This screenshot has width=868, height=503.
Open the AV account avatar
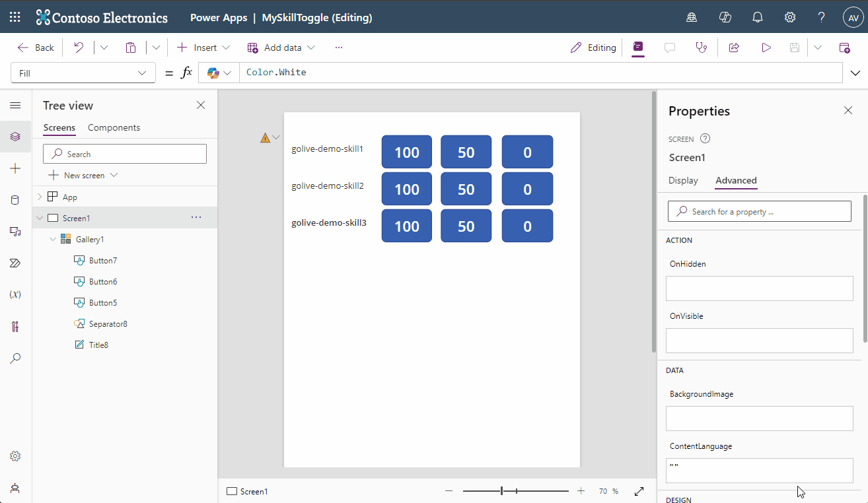(x=853, y=17)
